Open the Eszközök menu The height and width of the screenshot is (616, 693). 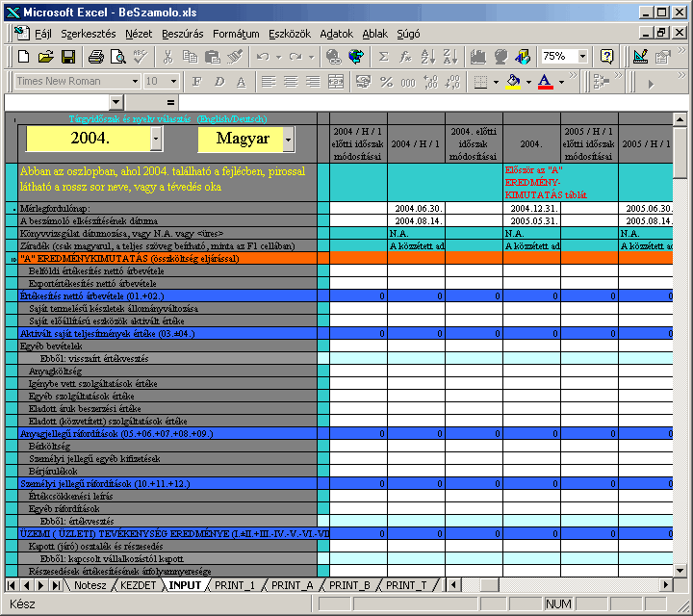coord(290,34)
